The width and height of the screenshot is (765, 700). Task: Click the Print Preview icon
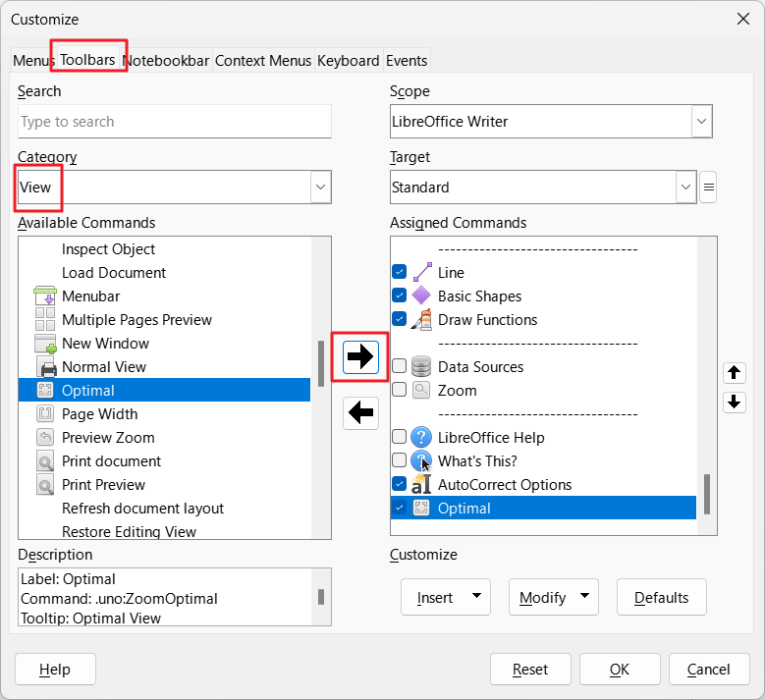click(45, 484)
